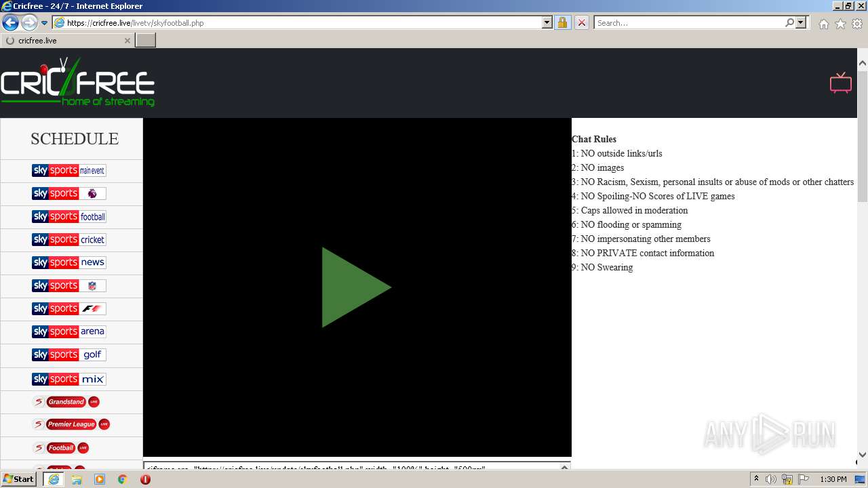Click the 'NO outside links/urls' rule text
The height and width of the screenshot is (488, 868).
point(622,153)
